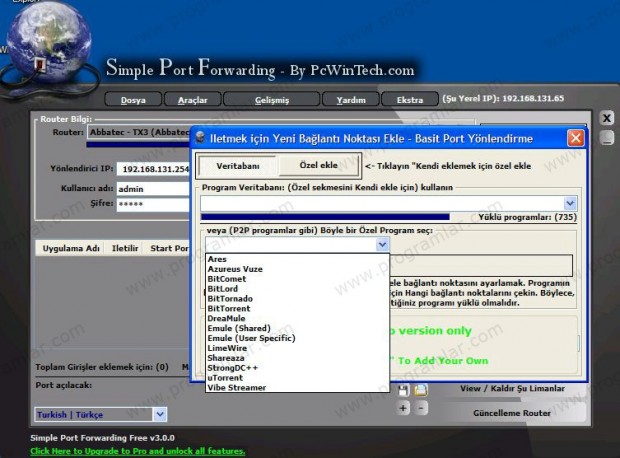Click the Start Port column header
620x458 pixels.
[169, 248]
